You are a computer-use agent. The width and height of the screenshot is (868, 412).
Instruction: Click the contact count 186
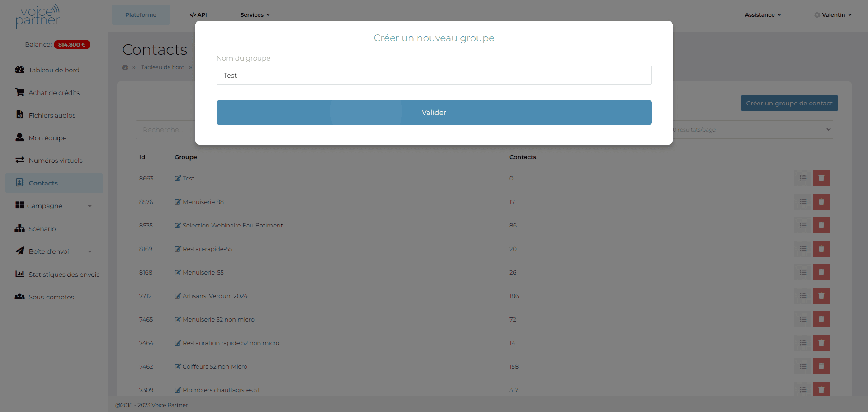click(x=514, y=296)
